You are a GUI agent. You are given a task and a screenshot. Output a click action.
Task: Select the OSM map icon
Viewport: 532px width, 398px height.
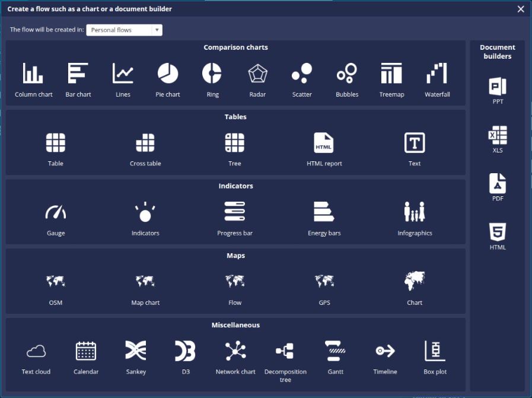pos(56,281)
